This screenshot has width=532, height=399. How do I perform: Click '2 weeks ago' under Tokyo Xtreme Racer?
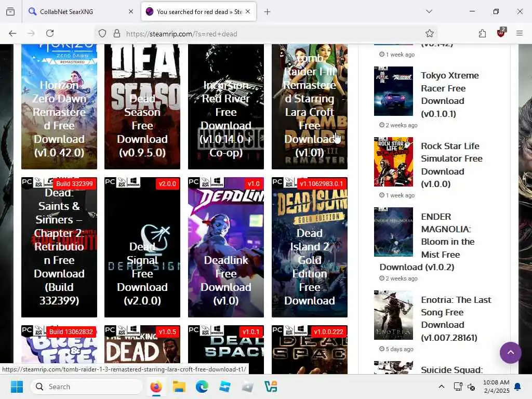coord(398,125)
